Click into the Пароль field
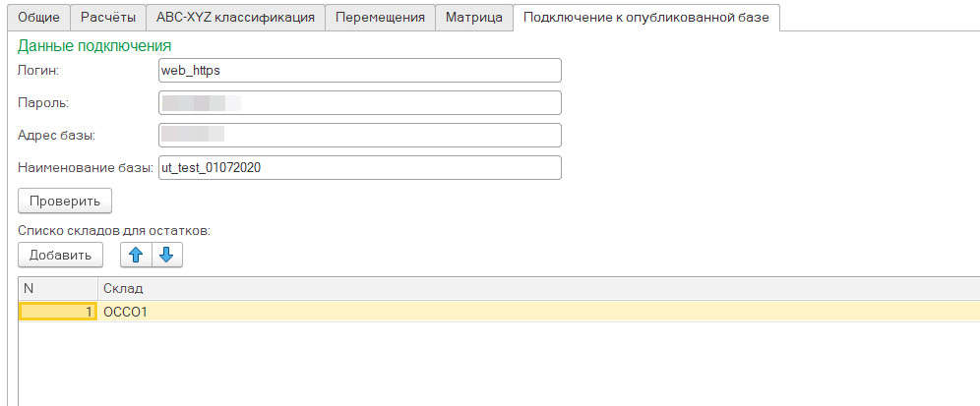This screenshot has width=980, height=406. click(x=358, y=102)
